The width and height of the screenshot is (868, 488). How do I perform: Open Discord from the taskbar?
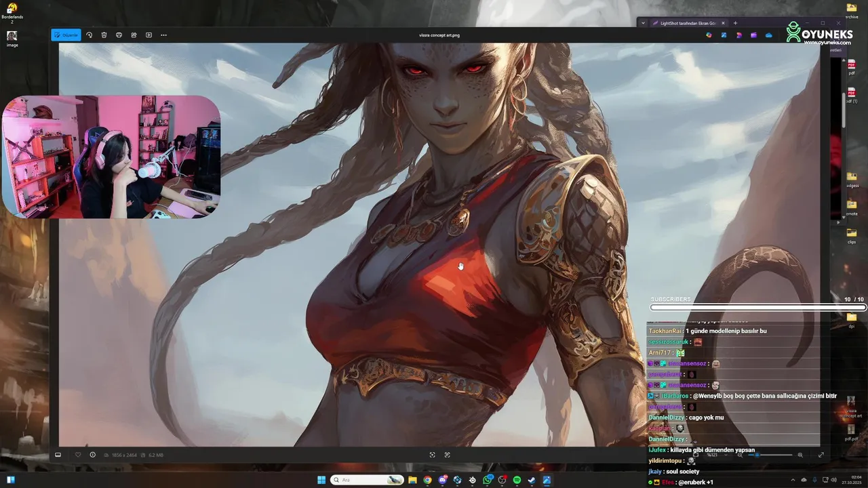tap(442, 480)
